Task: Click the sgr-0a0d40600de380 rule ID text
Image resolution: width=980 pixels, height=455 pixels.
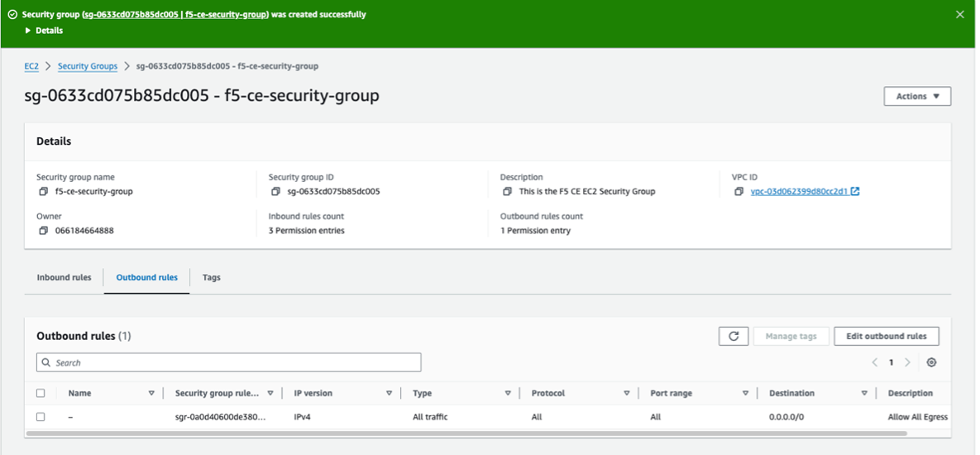Action: (x=221, y=417)
